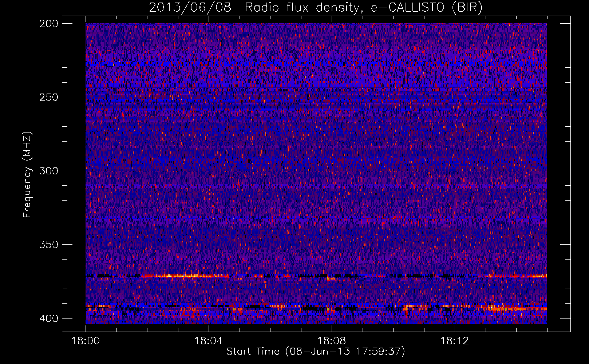Click the 18:04 time tick label

click(x=209, y=341)
